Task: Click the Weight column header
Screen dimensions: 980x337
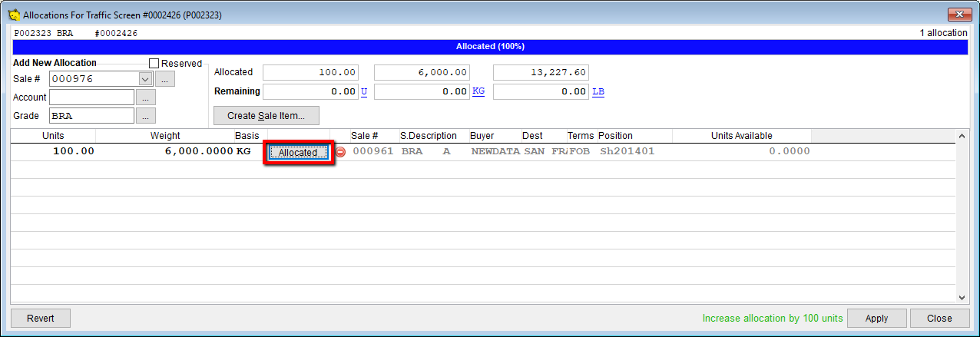Action: pyautogui.click(x=165, y=136)
